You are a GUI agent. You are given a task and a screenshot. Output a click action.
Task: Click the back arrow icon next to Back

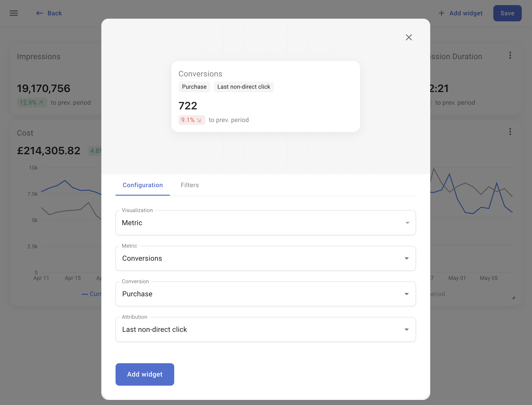point(39,13)
